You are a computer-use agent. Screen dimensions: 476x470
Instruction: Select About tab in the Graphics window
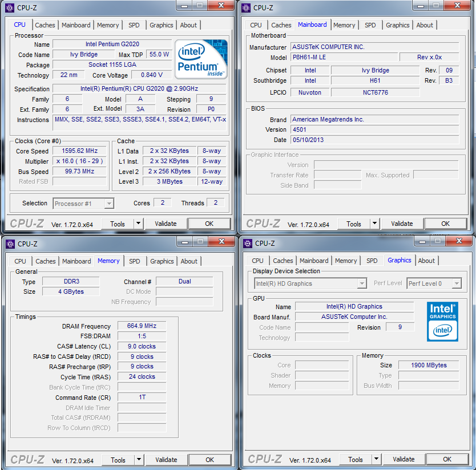click(426, 261)
